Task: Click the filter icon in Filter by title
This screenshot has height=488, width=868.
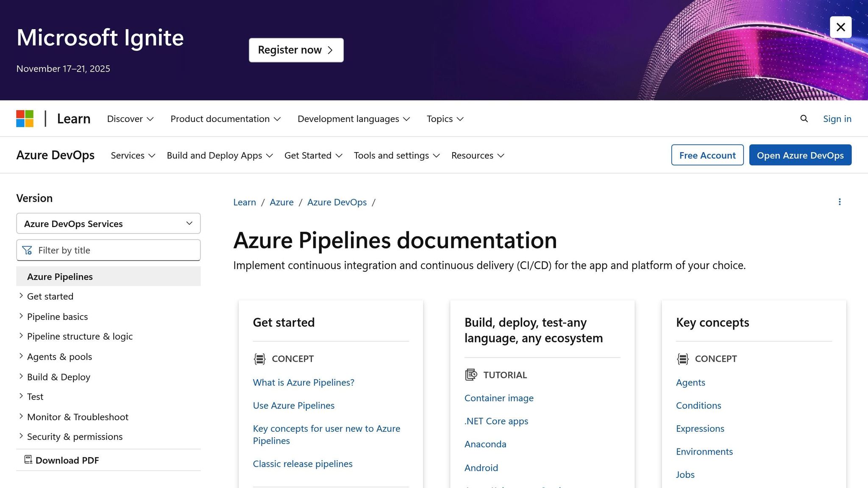Action: point(28,250)
